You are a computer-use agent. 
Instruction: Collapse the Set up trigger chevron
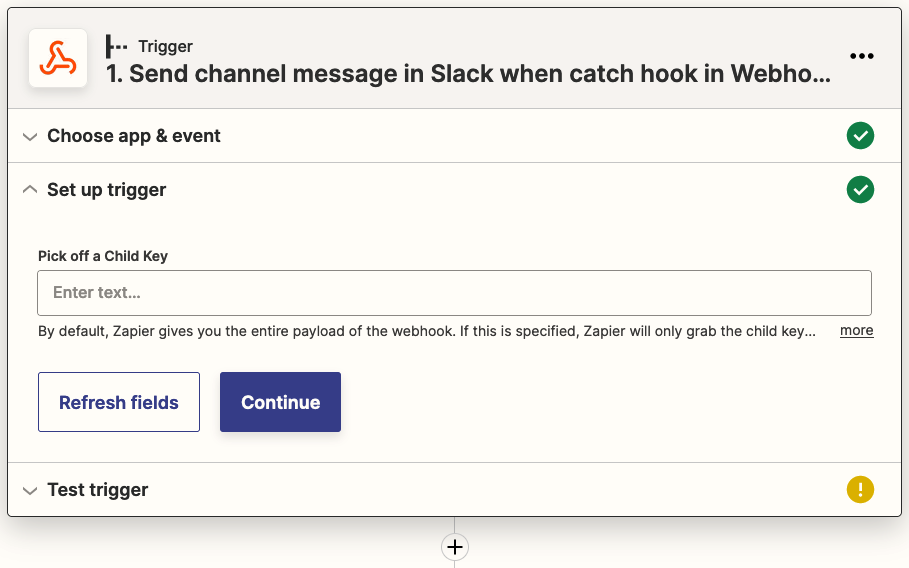[30, 190]
